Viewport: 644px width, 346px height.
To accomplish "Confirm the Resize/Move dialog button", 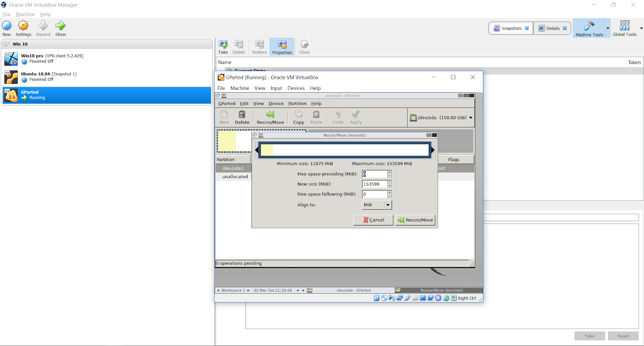I will (x=415, y=220).
